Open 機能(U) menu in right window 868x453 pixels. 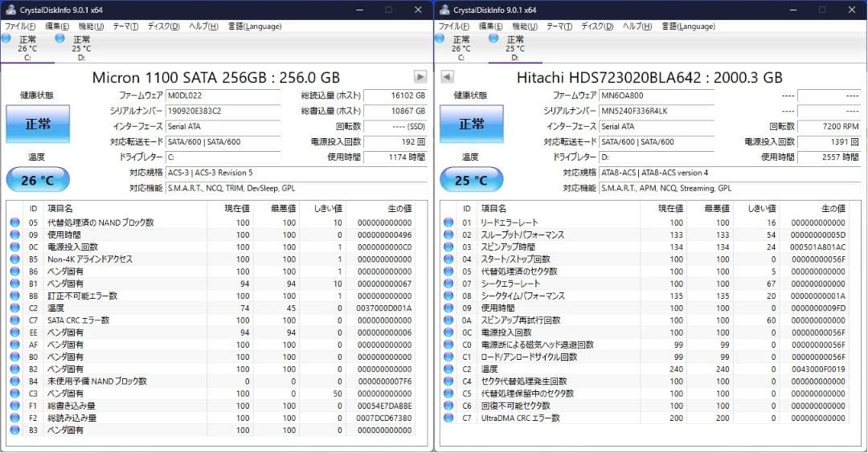[525, 26]
